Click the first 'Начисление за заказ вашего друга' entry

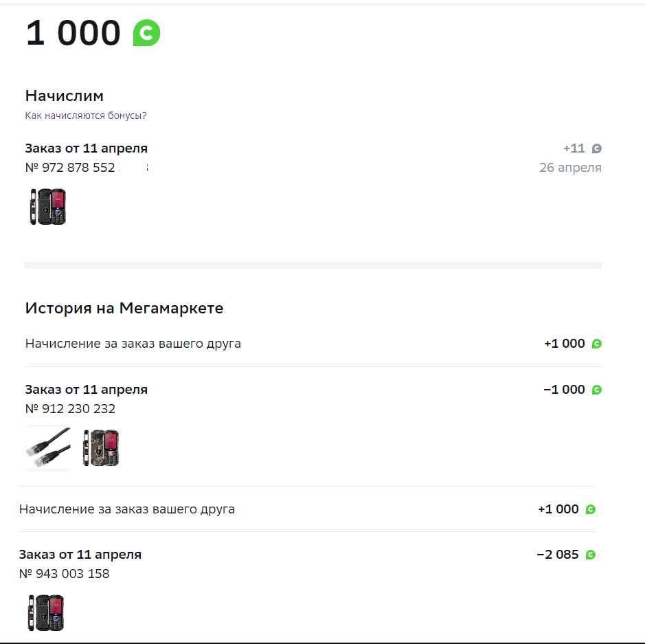[x=133, y=344]
